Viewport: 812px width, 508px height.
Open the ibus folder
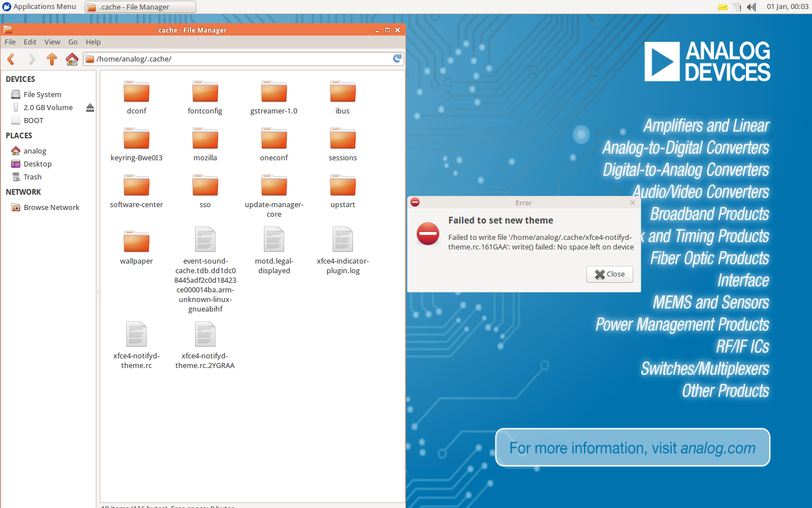tap(343, 97)
